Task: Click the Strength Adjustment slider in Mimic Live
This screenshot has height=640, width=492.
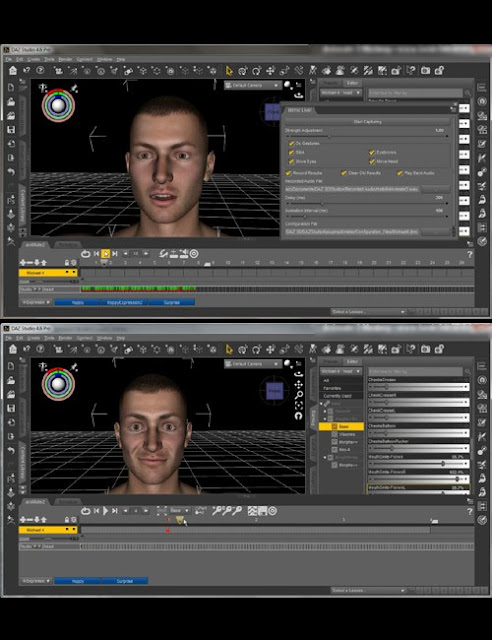Action: click(x=367, y=136)
